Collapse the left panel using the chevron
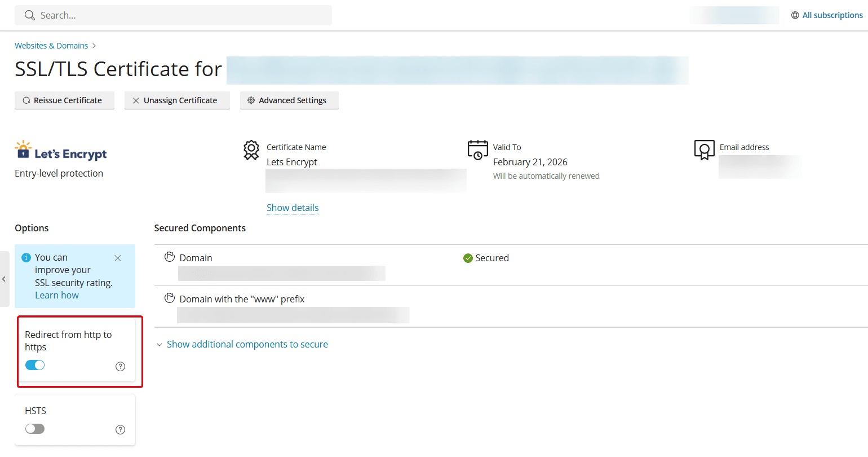 4,278
